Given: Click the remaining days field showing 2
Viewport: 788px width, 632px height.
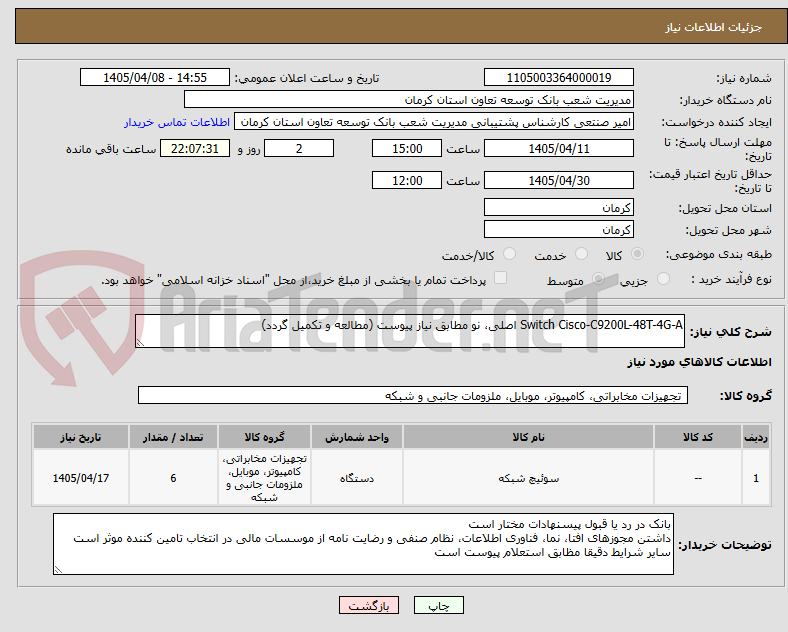Looking at the screenshot, I should 299,149.
